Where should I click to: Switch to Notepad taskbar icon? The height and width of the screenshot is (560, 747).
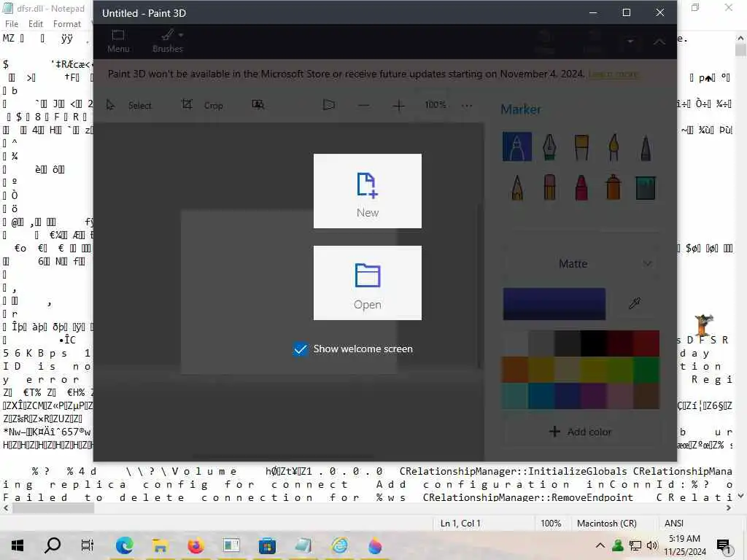coord(303,545)
